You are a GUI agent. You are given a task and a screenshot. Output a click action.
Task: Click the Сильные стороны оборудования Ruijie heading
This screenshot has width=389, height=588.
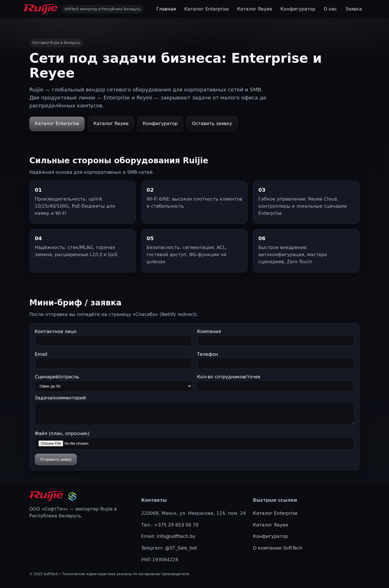[x=119, y=160]
